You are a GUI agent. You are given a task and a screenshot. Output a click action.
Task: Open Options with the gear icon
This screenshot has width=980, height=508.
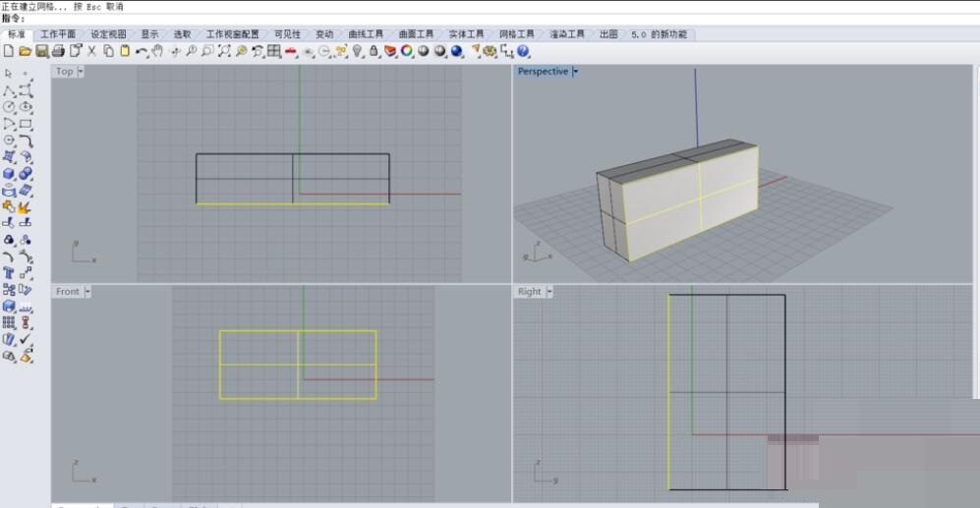point(490,51)
